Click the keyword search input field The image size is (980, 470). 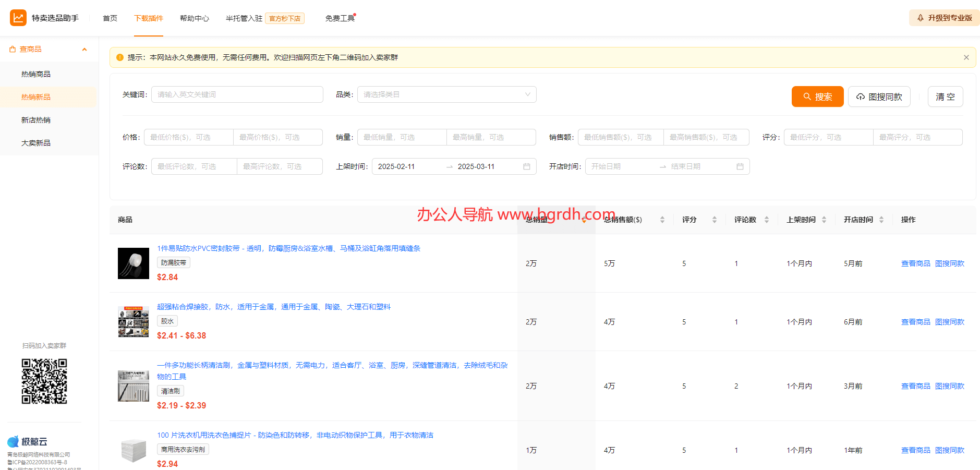(237, 94)
